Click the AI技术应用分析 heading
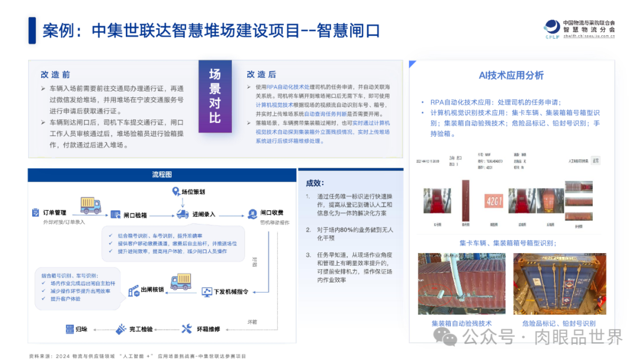Image resolution: width=644 pixels, height=363 pixels. (512, 75)
